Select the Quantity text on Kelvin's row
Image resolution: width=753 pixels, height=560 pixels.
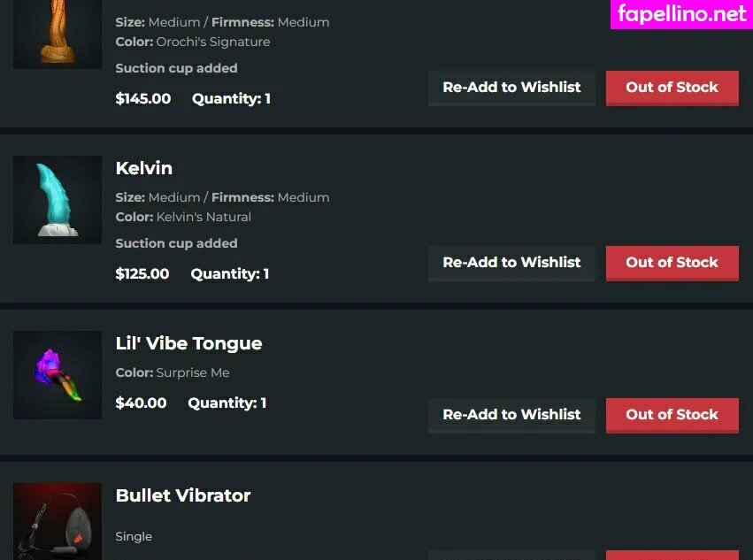pyautogui.click(x=229, y=274)
